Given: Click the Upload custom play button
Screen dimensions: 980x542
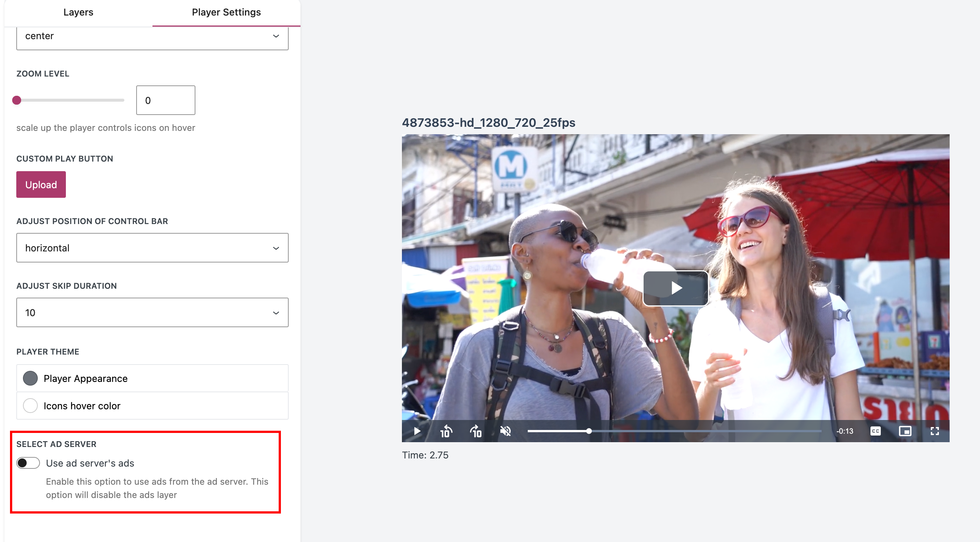Looking at the screenshot, I should (x=41, y=184).
